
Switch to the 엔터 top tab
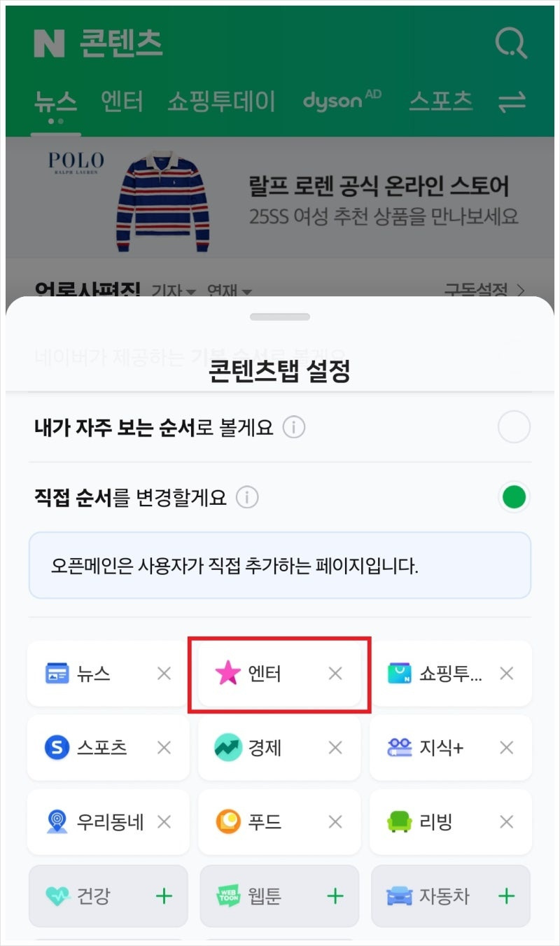122,102
